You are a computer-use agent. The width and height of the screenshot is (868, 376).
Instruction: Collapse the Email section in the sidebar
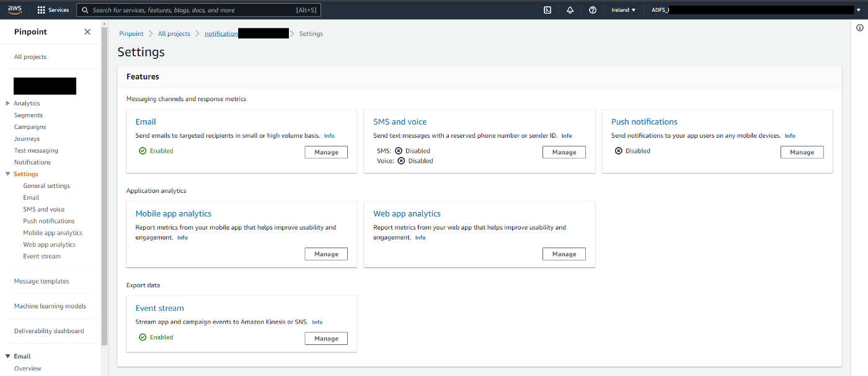(9, 356)
